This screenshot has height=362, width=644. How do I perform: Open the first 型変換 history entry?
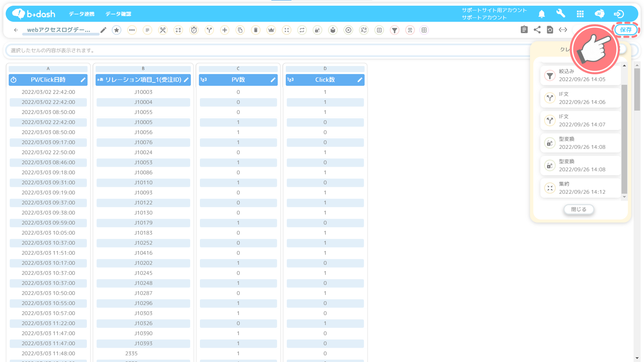pyautogui.click(x=580, y=143)
